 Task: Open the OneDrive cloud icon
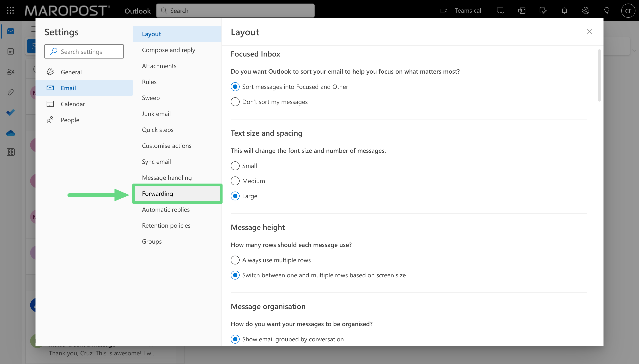pyautogui.click(x=10, y=133)
